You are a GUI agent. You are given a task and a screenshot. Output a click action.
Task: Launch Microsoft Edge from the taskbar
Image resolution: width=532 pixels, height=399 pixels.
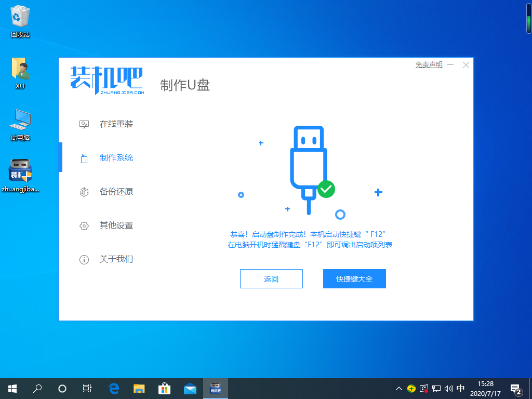114,388
